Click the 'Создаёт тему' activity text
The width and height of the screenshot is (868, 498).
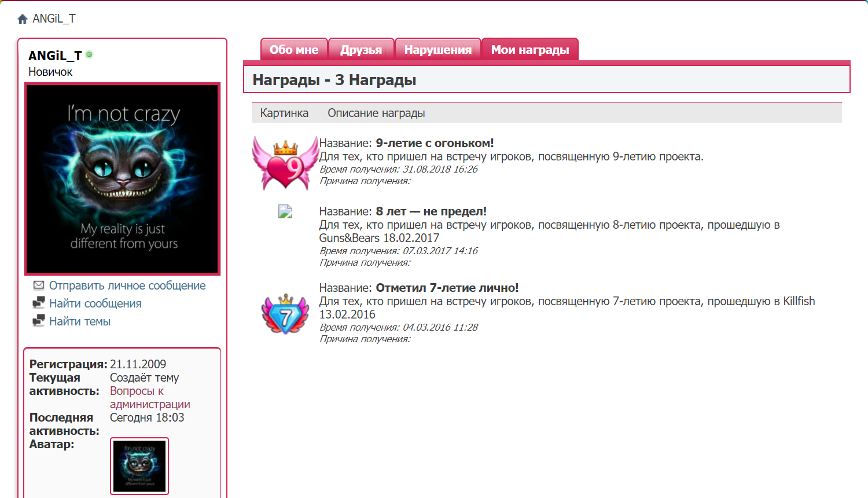pyautogui.click(x=144, y=378)
